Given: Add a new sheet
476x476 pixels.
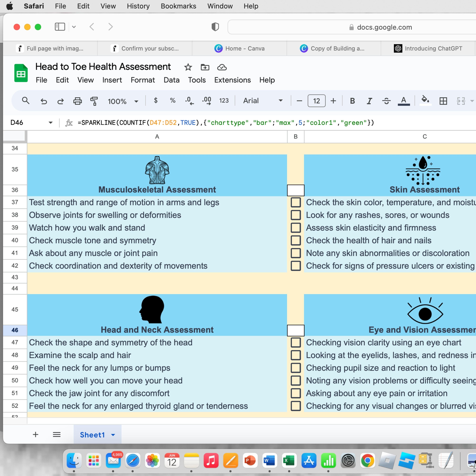Looking at the screenshot, I should 36,434.
